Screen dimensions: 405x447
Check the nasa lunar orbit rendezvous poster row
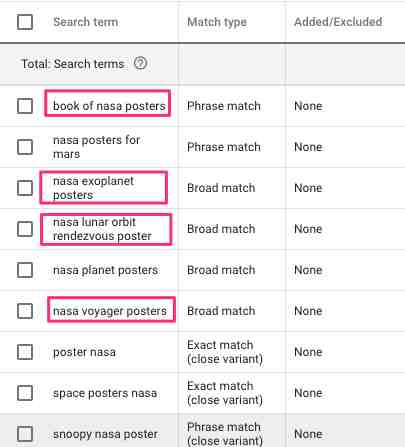[x=25, y=229]
